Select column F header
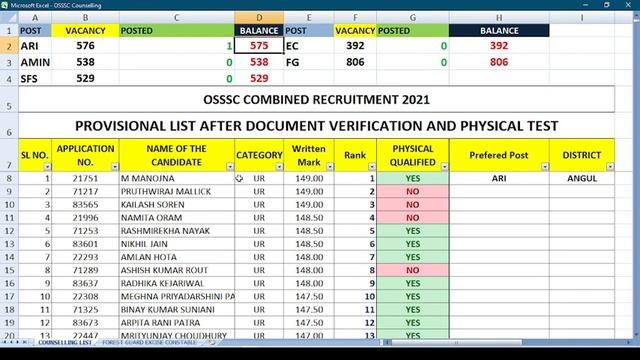 coord(355,18)
